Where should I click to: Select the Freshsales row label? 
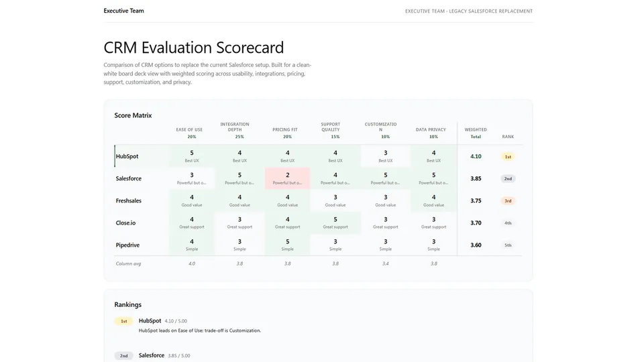[129, 200]
